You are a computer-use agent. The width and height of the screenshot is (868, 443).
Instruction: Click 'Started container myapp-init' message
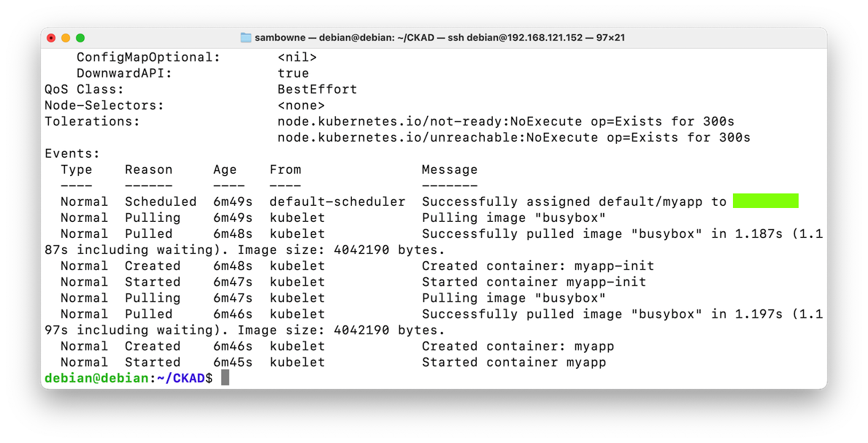(534, 282)
